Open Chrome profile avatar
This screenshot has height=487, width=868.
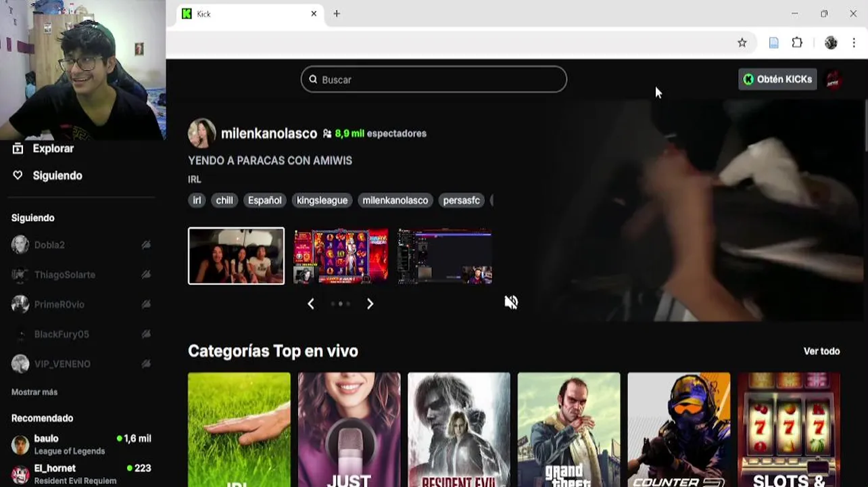click(x=831, y=43)
